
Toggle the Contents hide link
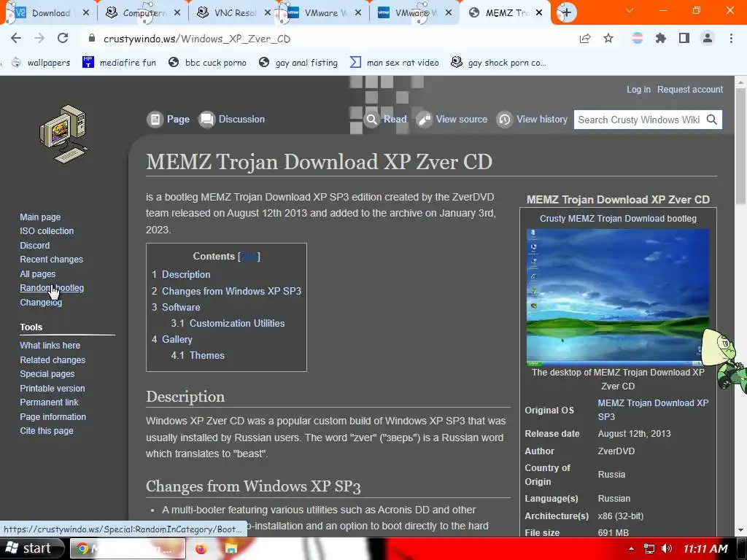(249, 257)
